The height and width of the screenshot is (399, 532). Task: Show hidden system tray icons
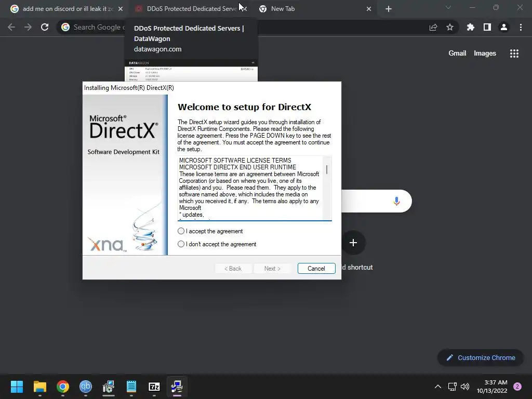point(438,387)
